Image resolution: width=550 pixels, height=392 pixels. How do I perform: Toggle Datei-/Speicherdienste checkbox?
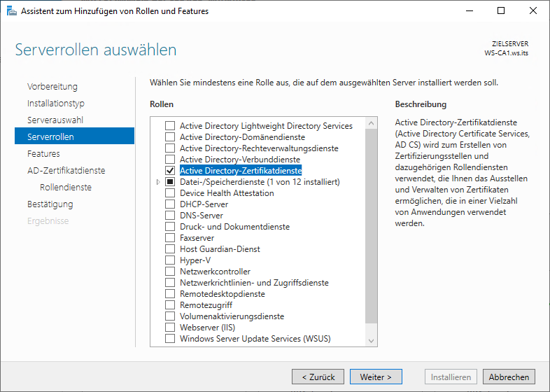click(170, 182)
